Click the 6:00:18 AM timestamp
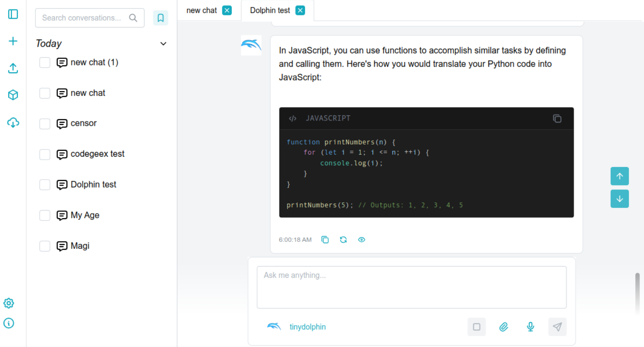The image size is (644, 347). [x=295, y=240]
